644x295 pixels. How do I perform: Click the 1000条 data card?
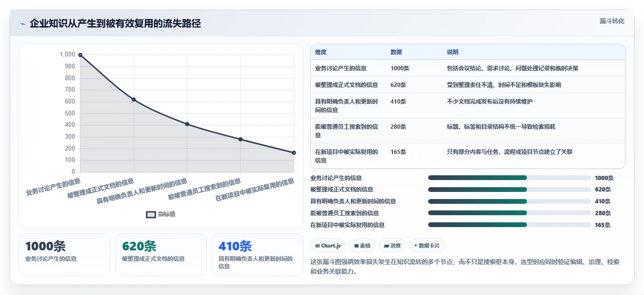tap(64, 254)
